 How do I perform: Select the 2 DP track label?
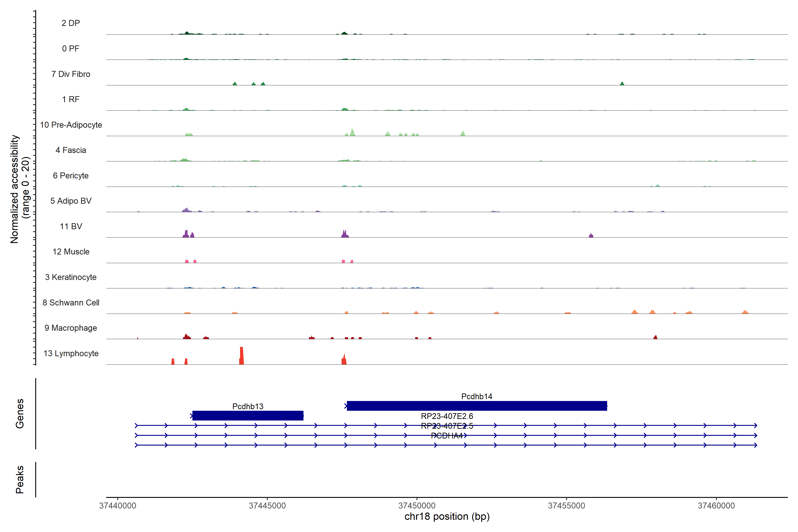pyautogui.click(x=70, y=23)
